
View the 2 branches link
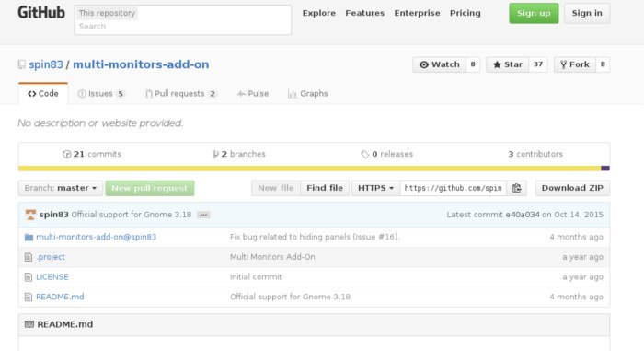coord(239,154)
